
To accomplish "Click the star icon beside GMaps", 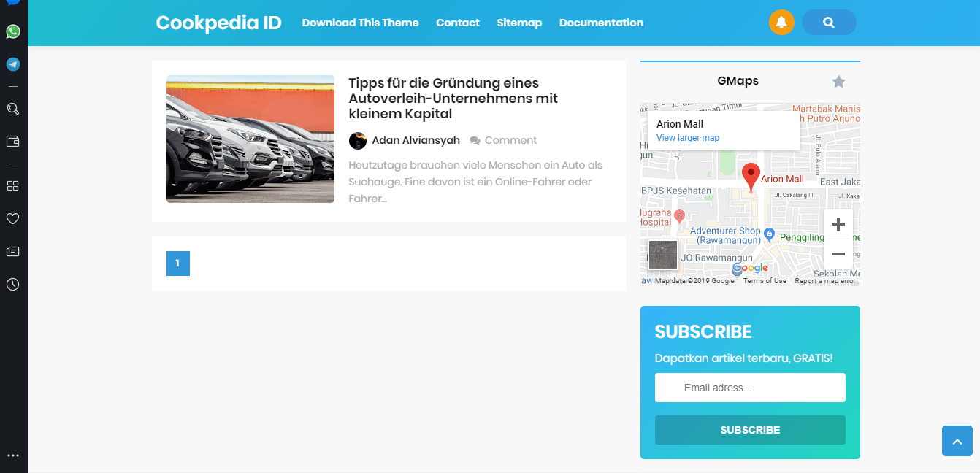I will pos(838,82).
